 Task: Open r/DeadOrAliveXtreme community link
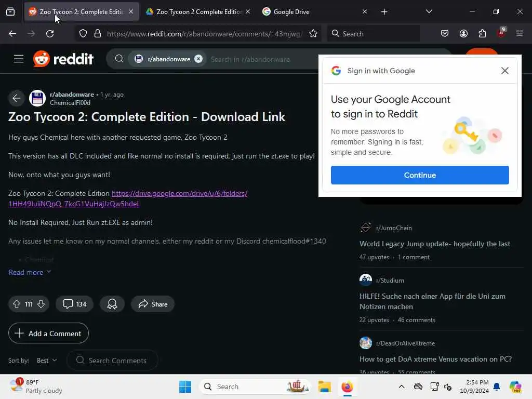(x=405, y=343)
